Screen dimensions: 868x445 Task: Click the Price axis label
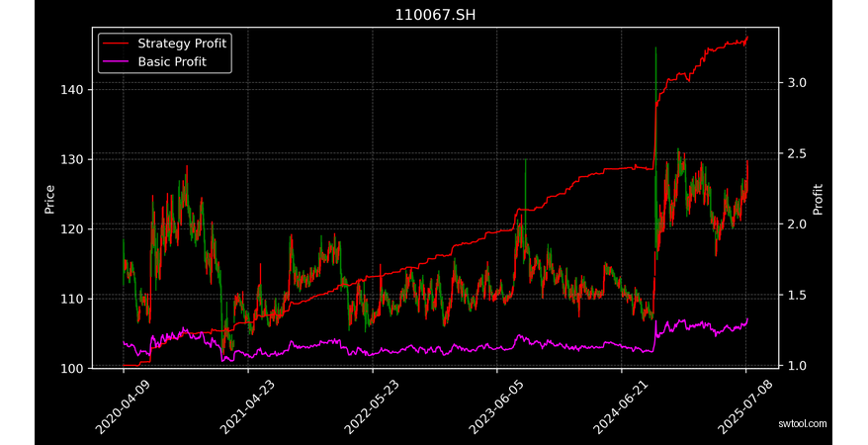pyautogui.click(x=49, y=199)
